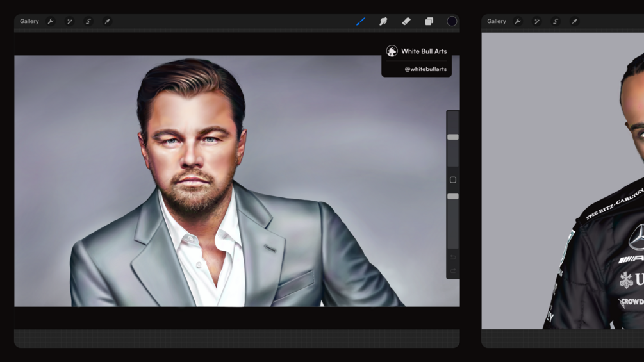Click the brush opacity slider handle
The height and width of the screenshot is (362, 644).
tap(453, 197)
